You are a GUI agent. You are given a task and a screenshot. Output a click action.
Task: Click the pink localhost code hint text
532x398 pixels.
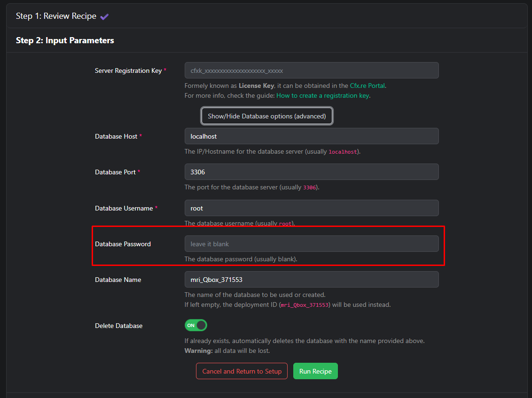click(x=343, y=152)
